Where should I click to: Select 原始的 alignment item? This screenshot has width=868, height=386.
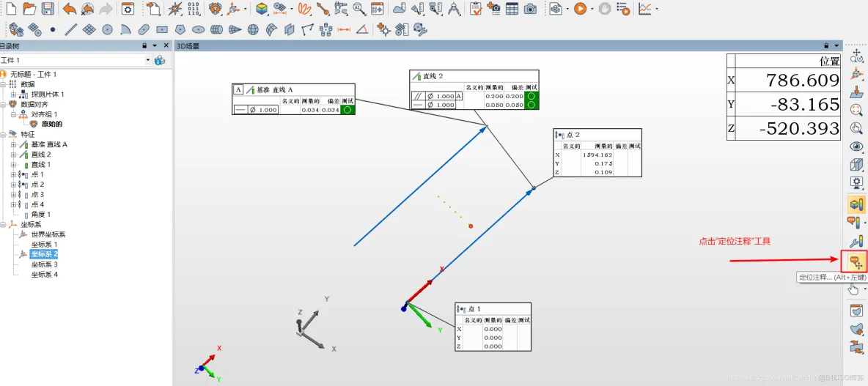[x=52, y=125]
